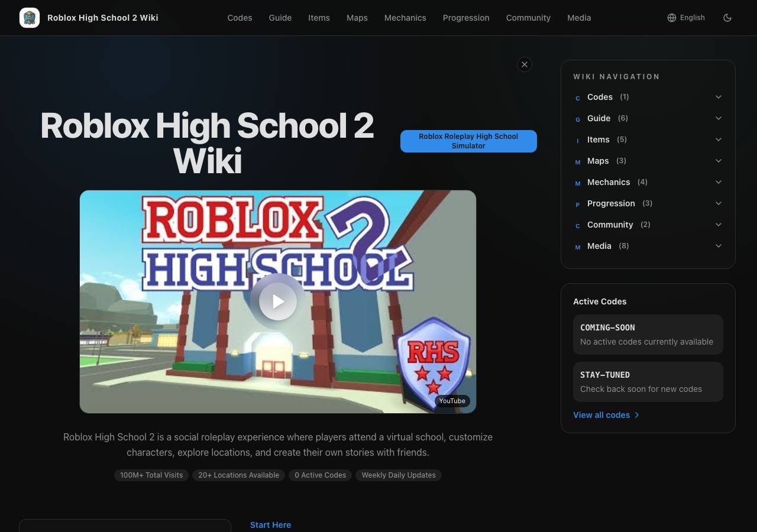Click the RHS shield badge in the thumbnail
Screen dimensions: 757x532
(x=434, y=364)
